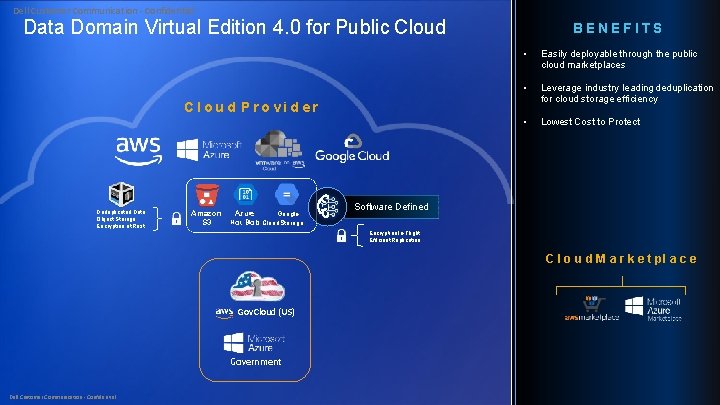The width and height of the screenshot is (720, 405).
Task: Click the AWS logo under Cloud Provider
Action: [x=138, y=151]
